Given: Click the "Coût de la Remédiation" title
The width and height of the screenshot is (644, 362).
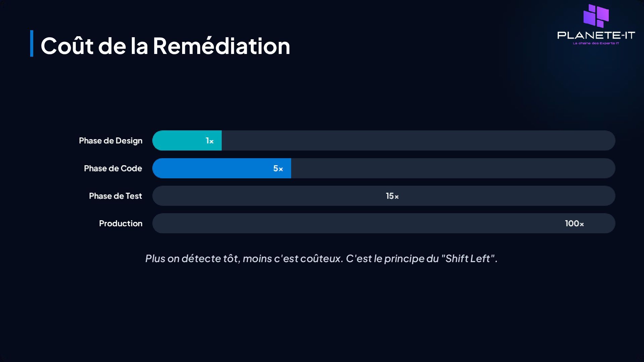Looking at the screenshot, I should 165,46.
